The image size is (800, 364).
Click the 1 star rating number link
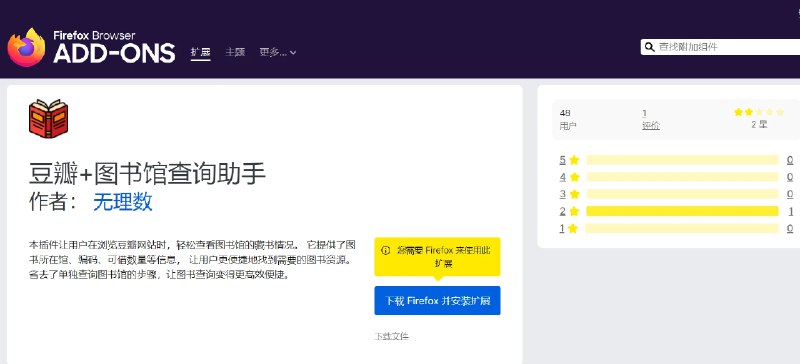(x=562, y=228)
